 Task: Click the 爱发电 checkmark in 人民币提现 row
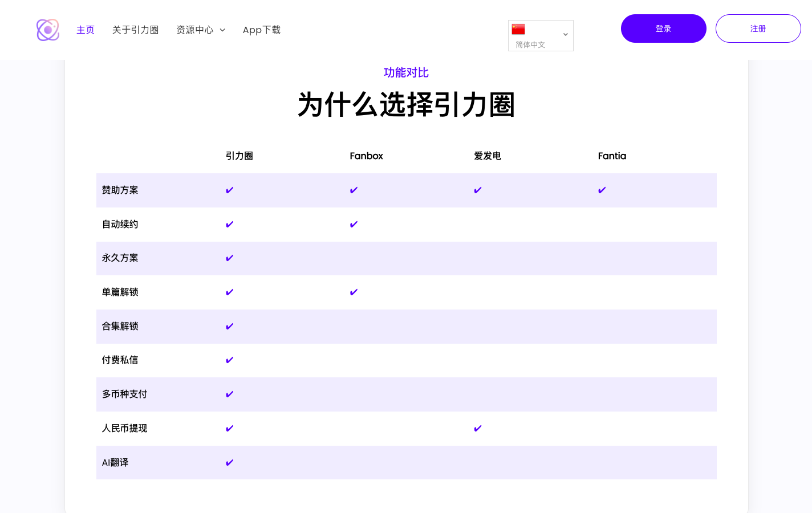click(x=478, y=429)
